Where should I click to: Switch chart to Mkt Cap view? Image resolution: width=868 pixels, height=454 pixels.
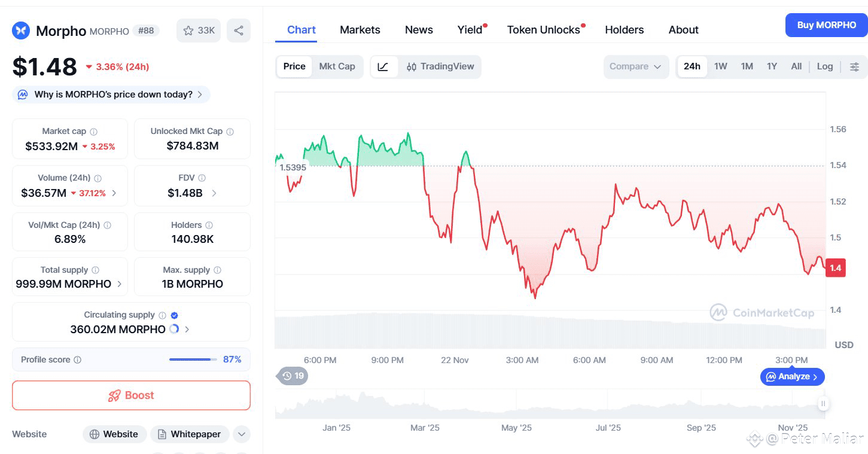tap(337, 66)
